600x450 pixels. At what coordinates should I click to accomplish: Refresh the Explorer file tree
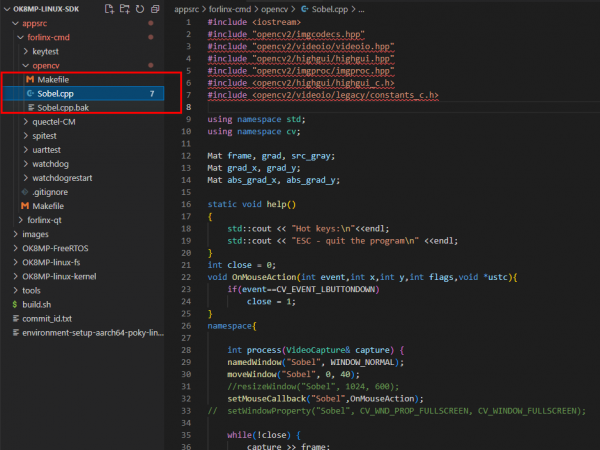pyautogui.click(x=139, y=8)
